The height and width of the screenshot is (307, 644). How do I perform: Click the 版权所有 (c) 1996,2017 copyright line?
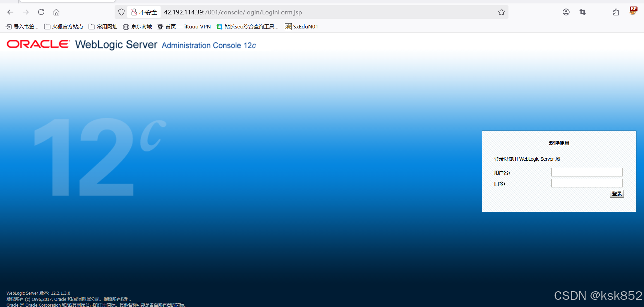pos(69,299)
